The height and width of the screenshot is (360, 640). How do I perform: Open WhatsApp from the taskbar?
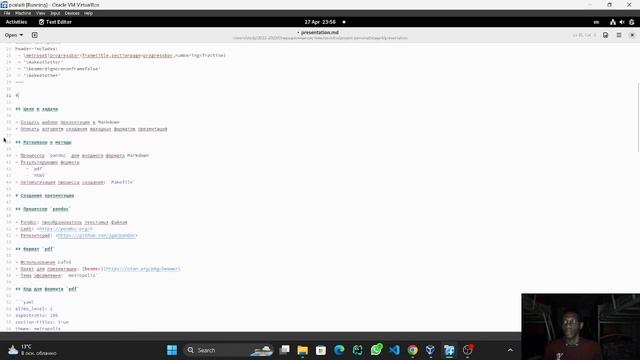[376, 350]
